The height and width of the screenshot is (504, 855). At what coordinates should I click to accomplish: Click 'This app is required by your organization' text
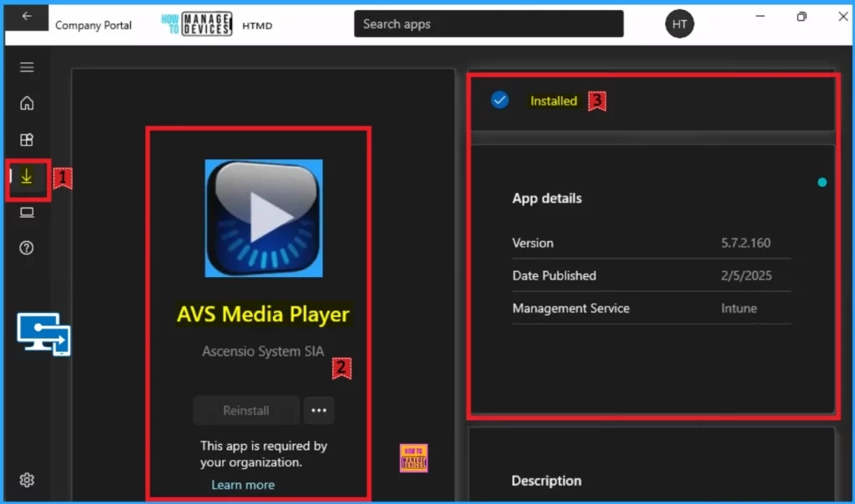(263, 454)
